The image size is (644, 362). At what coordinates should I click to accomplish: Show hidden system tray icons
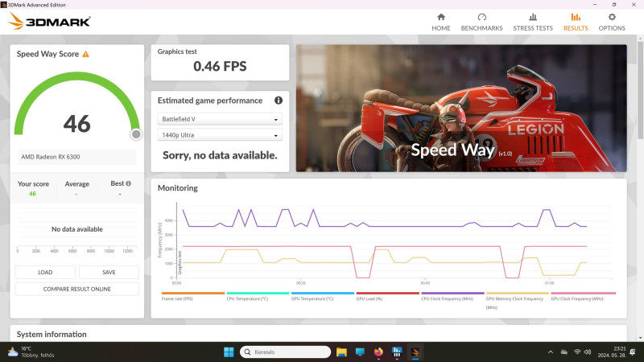(551, 352)
